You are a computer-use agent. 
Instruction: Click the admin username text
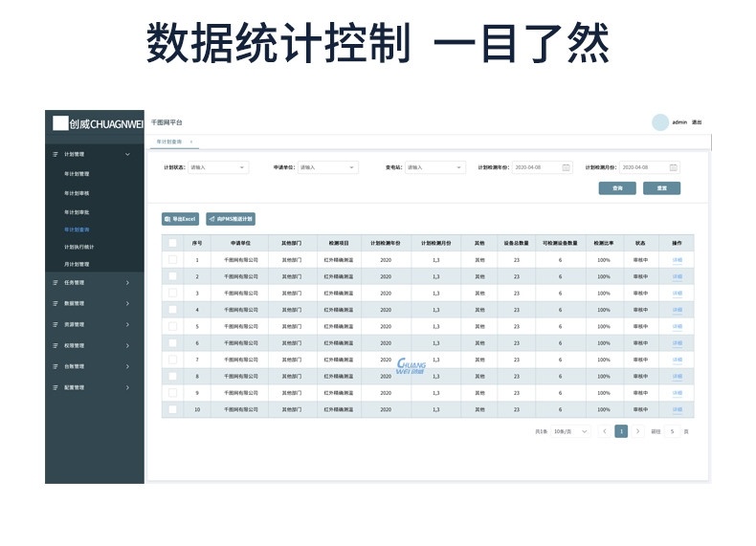(x=679, y=122)
